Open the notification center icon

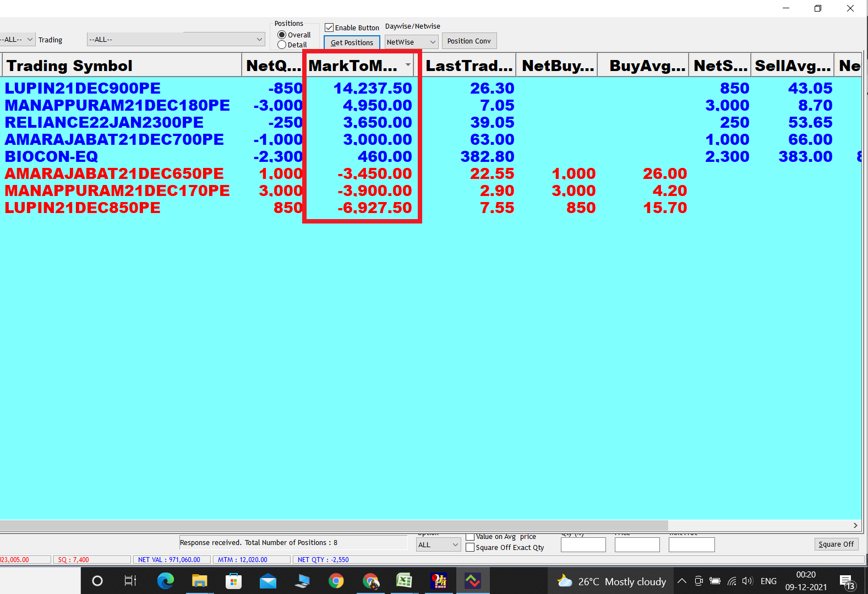[846, 581]
